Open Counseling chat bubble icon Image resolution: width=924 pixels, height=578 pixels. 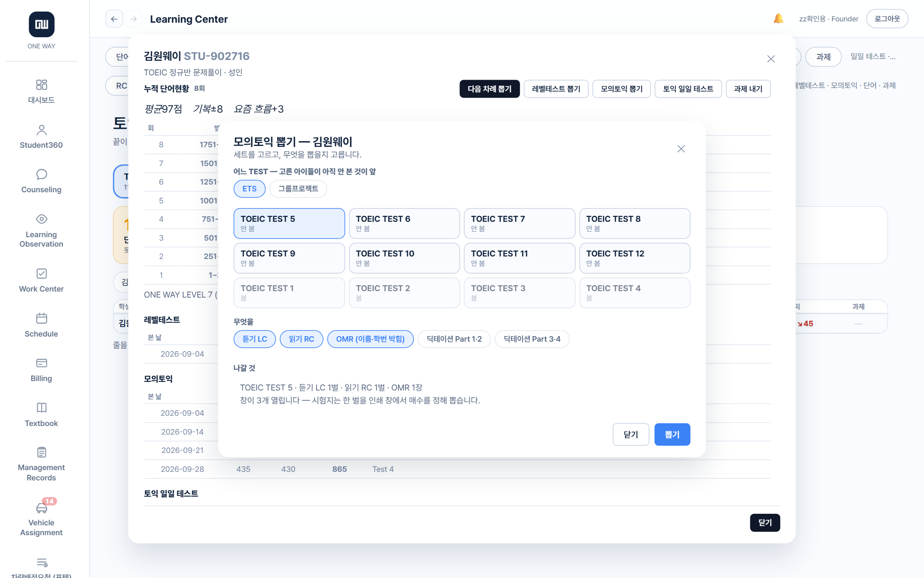(x=41, y=174)
